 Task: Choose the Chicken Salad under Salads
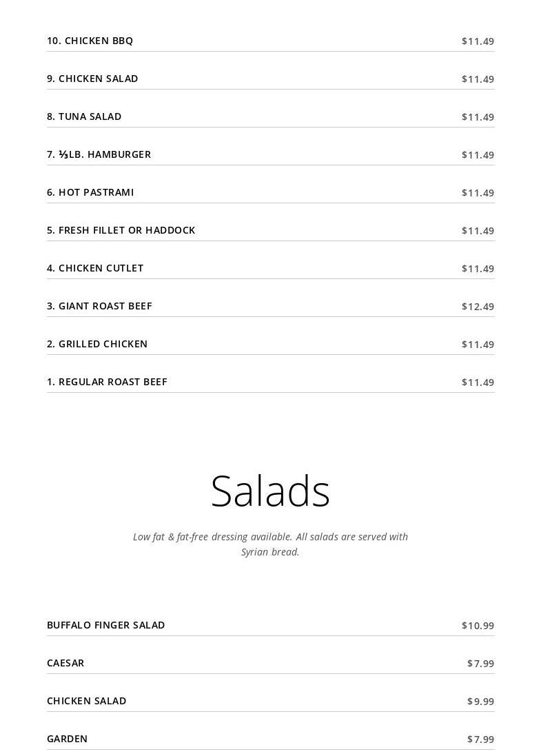(x=87, y=701)
